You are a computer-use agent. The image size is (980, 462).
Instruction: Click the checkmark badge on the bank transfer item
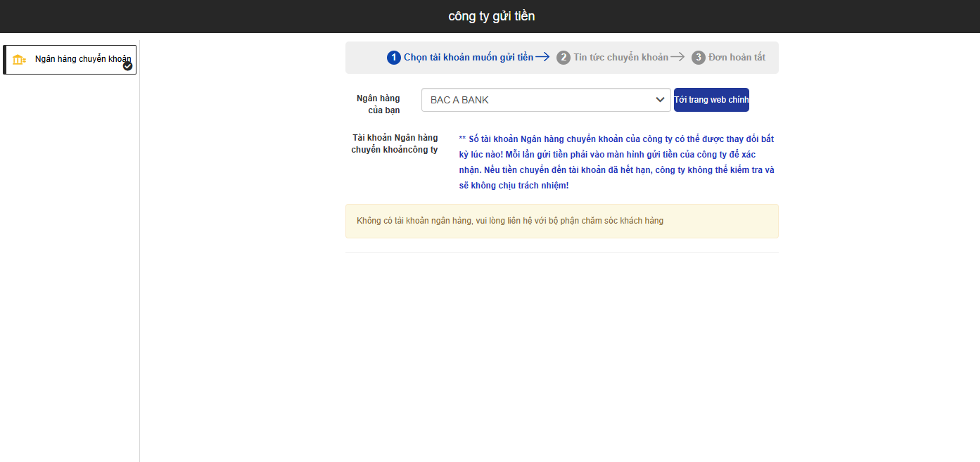[x=127, y=66]
